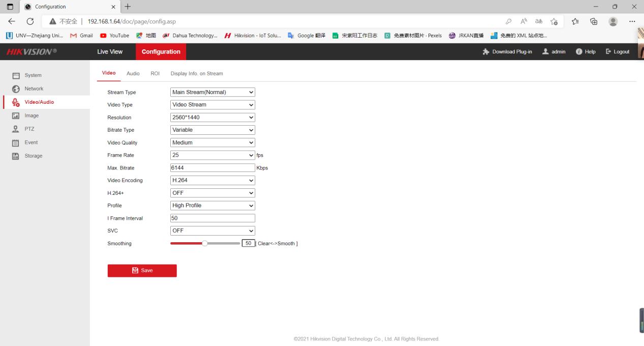Open Display Info. on Stream tab

[197, 74]
